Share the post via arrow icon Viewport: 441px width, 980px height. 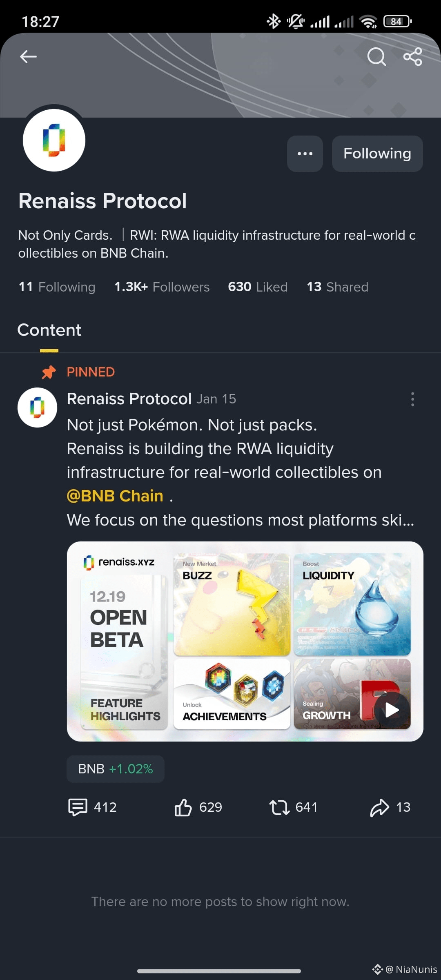coord(390,807)
